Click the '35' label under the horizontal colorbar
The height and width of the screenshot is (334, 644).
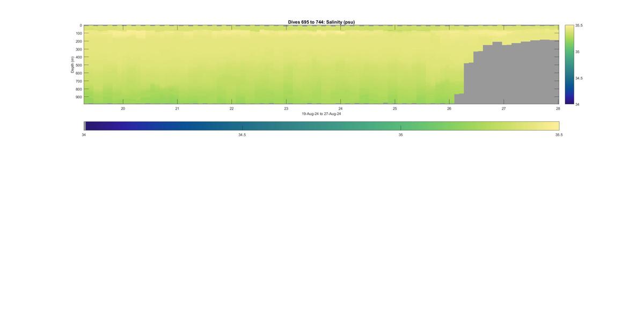coord(400,135)
